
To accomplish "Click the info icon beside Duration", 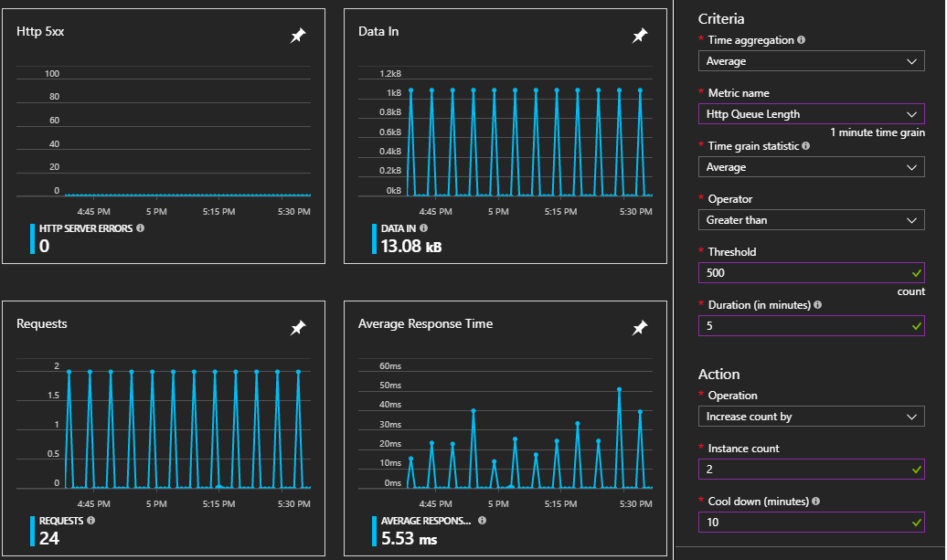I will pos(815,304).
